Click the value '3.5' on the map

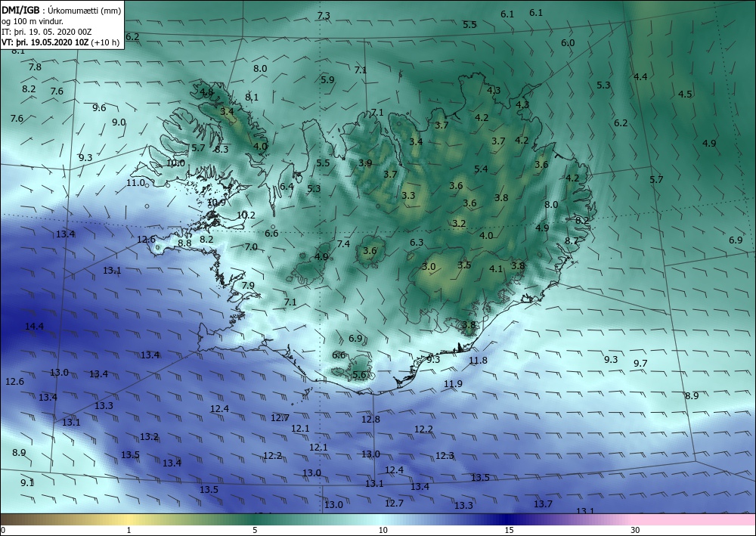point(464,265)
